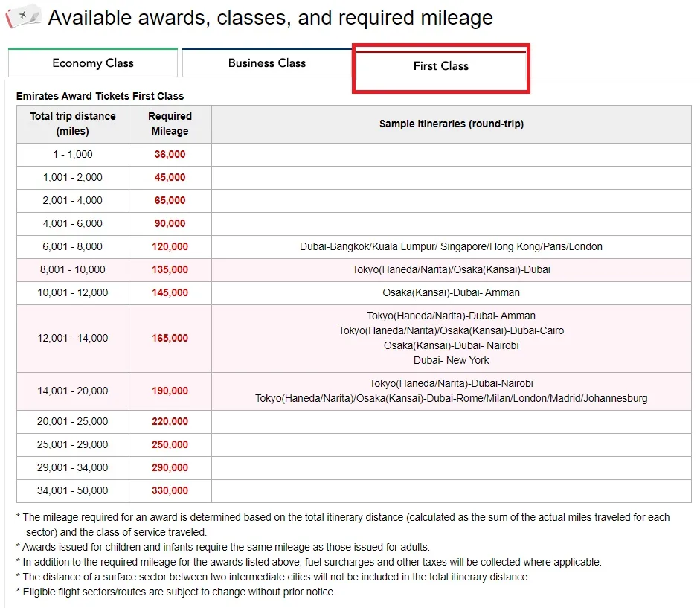
Task: Select the 290,000 mileage value
Action: [x=170, y=468]
